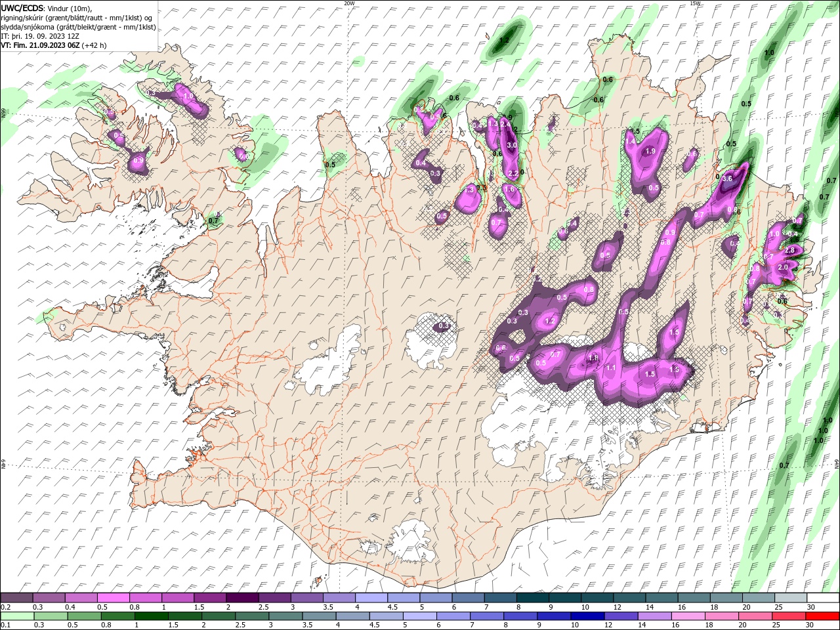
Task: Click the '25' label under lower legend bar
Action: tap(776, 625)
